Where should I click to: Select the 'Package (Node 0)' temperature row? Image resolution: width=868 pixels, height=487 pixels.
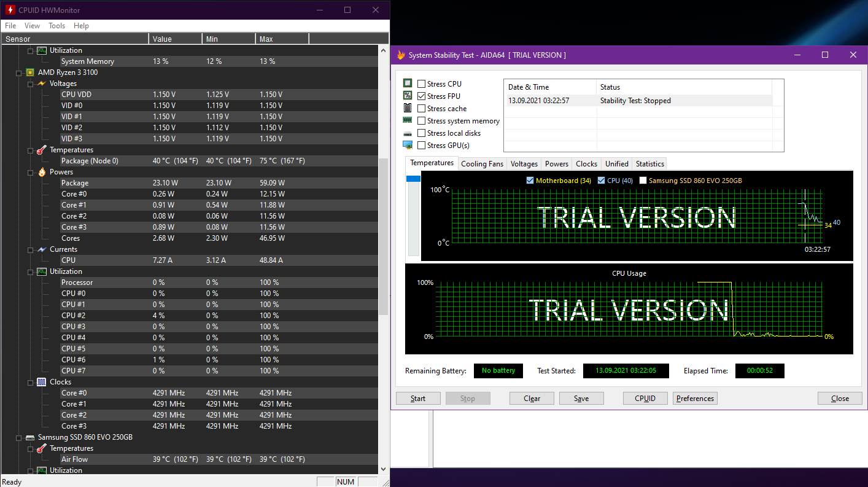click(190, 161)
